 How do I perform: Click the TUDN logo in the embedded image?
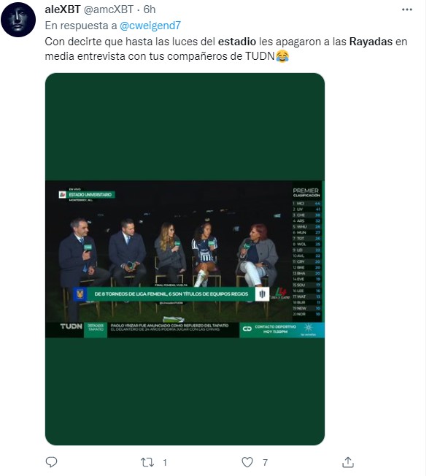72,326
